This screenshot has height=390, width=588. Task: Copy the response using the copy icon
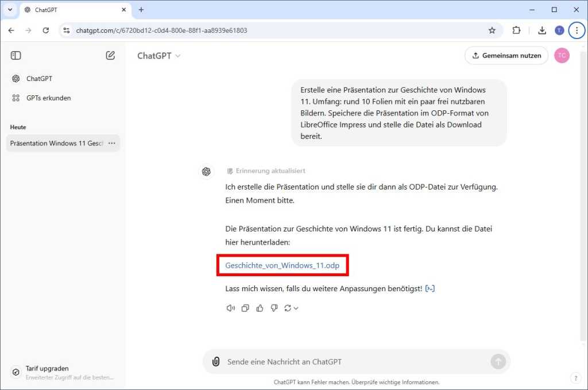[245, 308]
